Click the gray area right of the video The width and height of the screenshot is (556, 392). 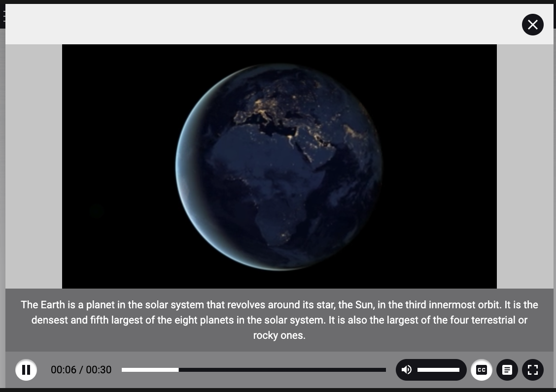point(525,166)
